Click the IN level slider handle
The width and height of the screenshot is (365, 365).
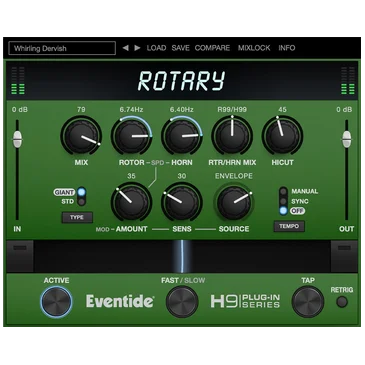(17, 139)
